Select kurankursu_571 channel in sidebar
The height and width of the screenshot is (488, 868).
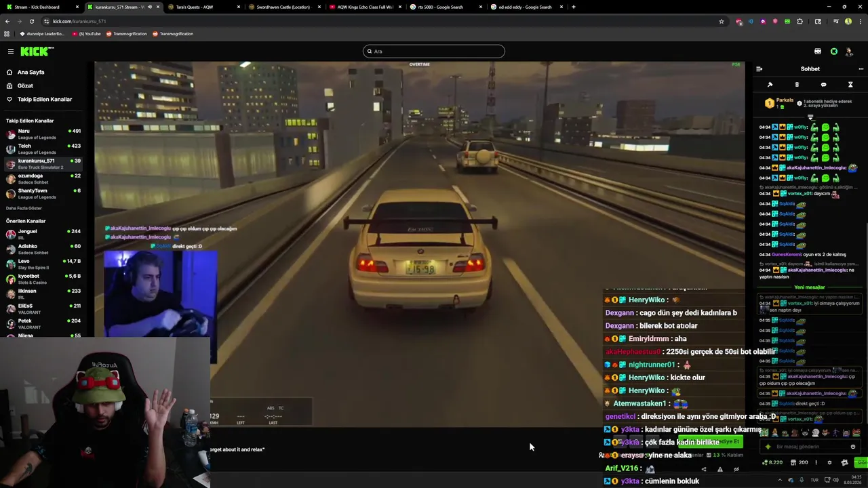tap(43, 163)
